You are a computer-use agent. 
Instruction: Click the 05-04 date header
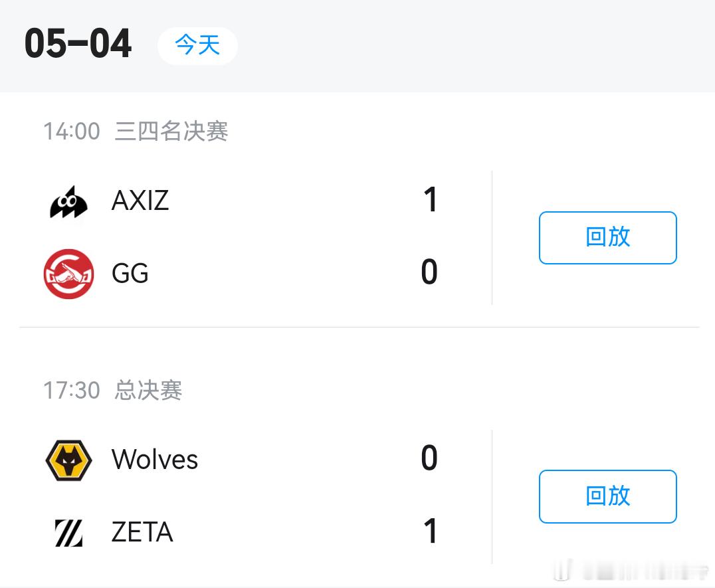tap(78, 44)
